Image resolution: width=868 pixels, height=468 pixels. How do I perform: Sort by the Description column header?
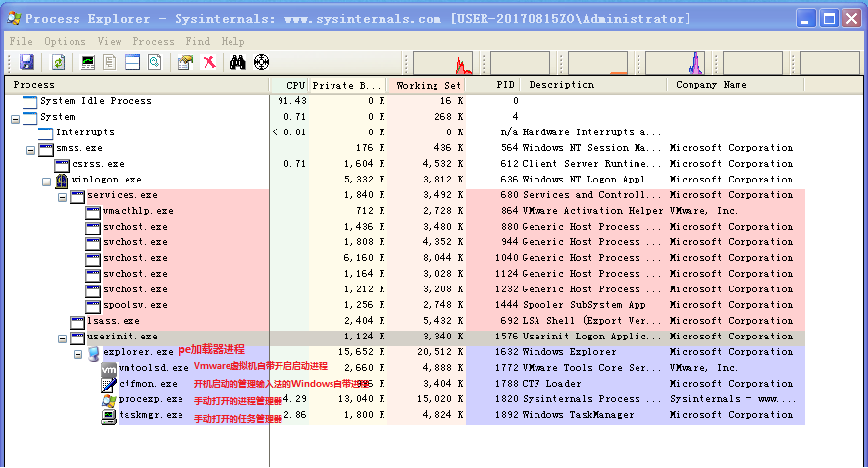coord(593,85)
